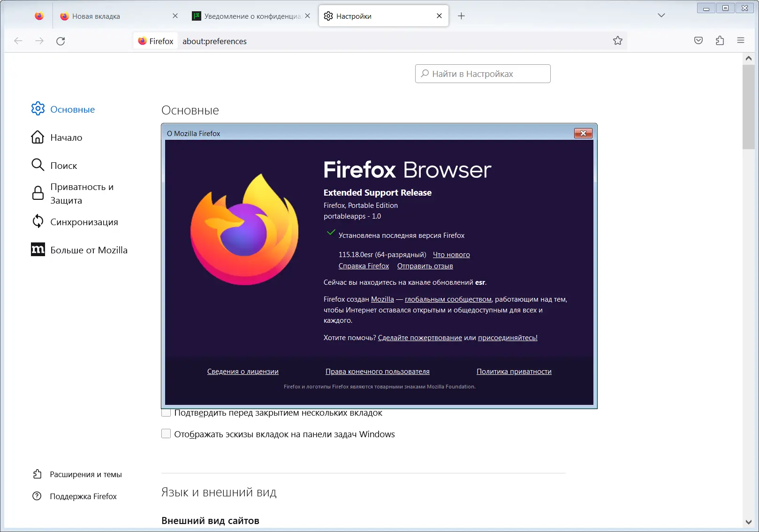Click the Сделайте пожертвование link

(420, 337)
